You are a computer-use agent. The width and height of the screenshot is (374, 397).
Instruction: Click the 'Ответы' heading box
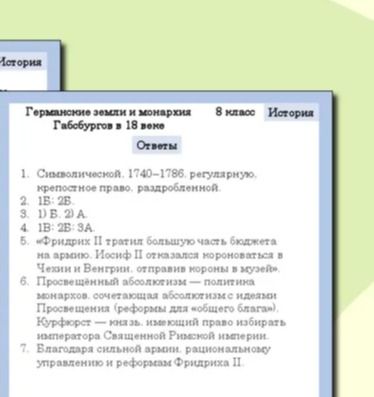[x=157, y=146]
